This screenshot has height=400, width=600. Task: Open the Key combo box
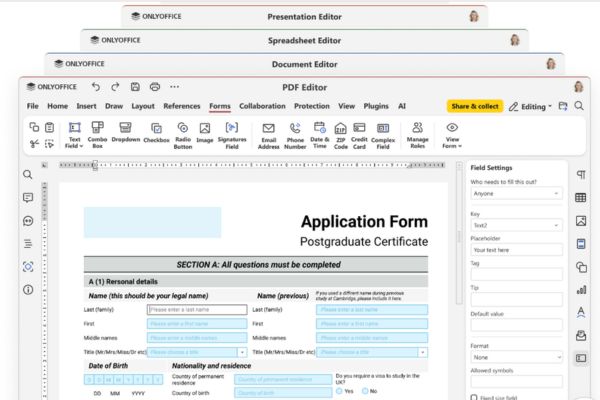pyautogui.click(x=516, y=225)
